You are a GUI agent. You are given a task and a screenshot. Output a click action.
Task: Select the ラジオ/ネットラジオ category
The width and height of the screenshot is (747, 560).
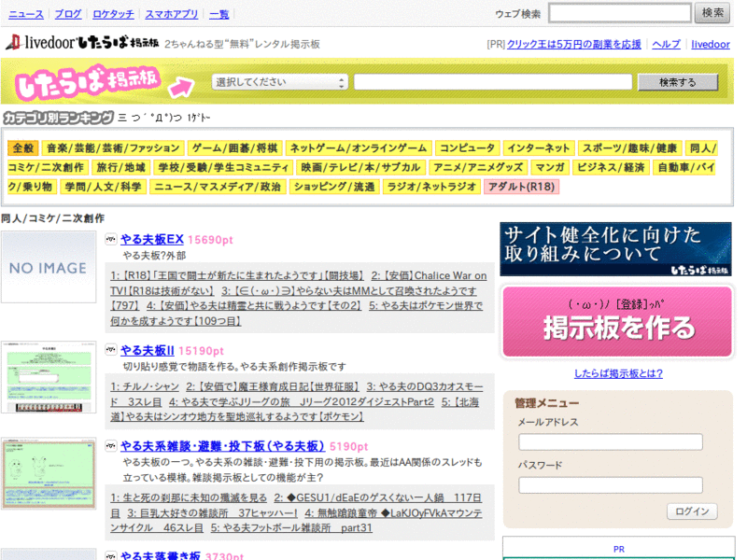(431, 187)
